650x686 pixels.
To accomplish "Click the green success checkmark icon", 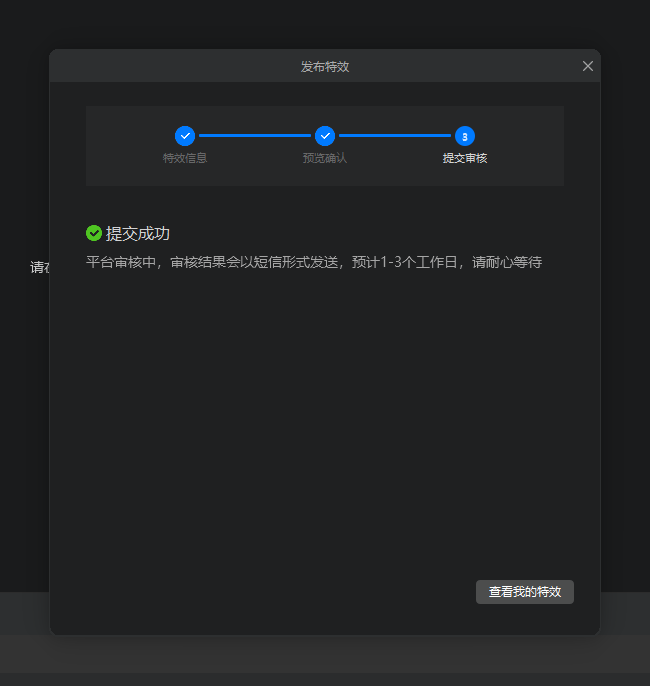I will (x=94, y=233).
